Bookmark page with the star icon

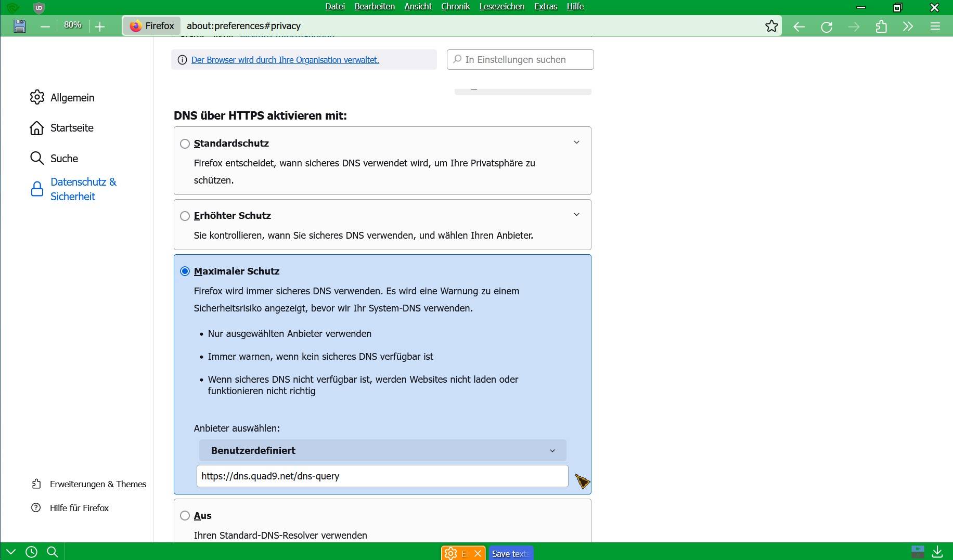[x=771, y=26]
